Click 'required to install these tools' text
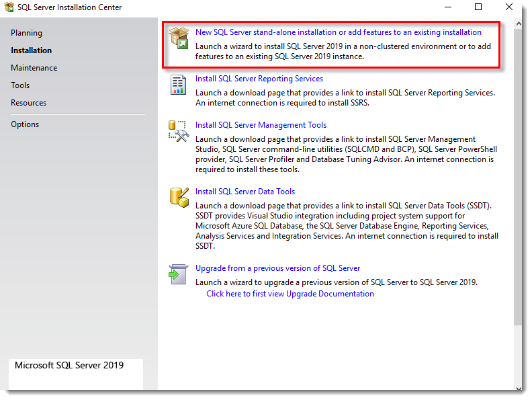 click(247, 170)
